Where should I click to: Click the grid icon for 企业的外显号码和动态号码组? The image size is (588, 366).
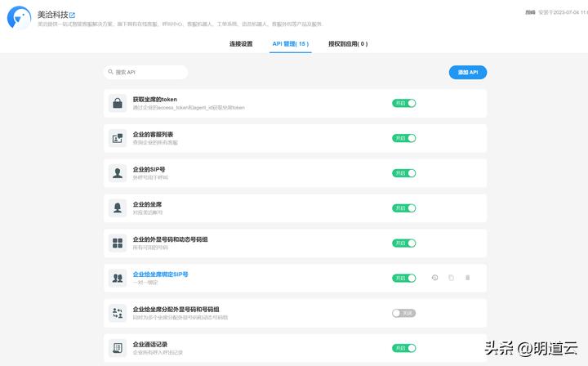[118, 243]
